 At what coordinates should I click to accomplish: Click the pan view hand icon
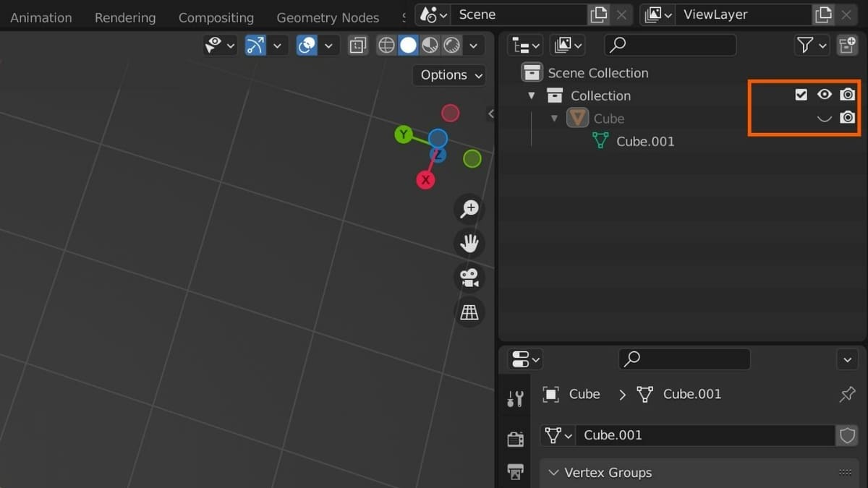[469, 243]
